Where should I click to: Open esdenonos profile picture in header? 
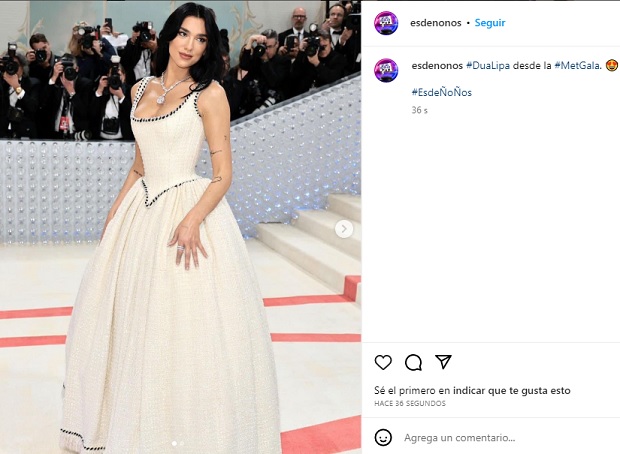coord(386,23)
